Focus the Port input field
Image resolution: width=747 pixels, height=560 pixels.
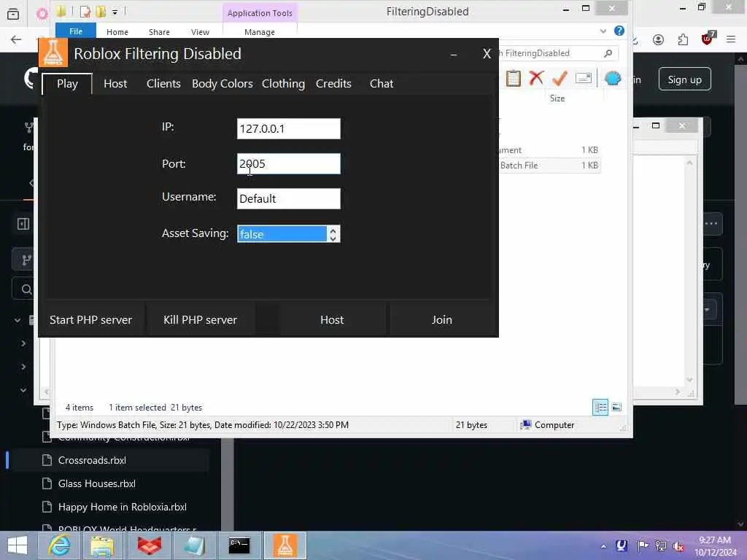tap(289, 164)
